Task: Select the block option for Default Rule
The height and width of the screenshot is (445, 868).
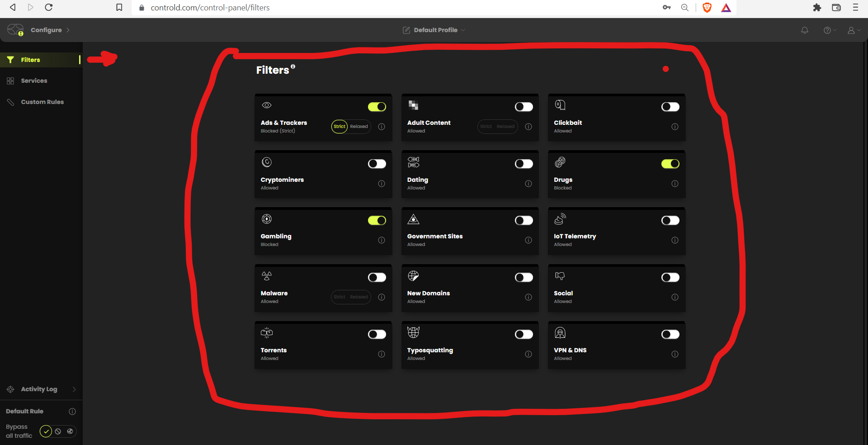Action: (x=58, y=431)
